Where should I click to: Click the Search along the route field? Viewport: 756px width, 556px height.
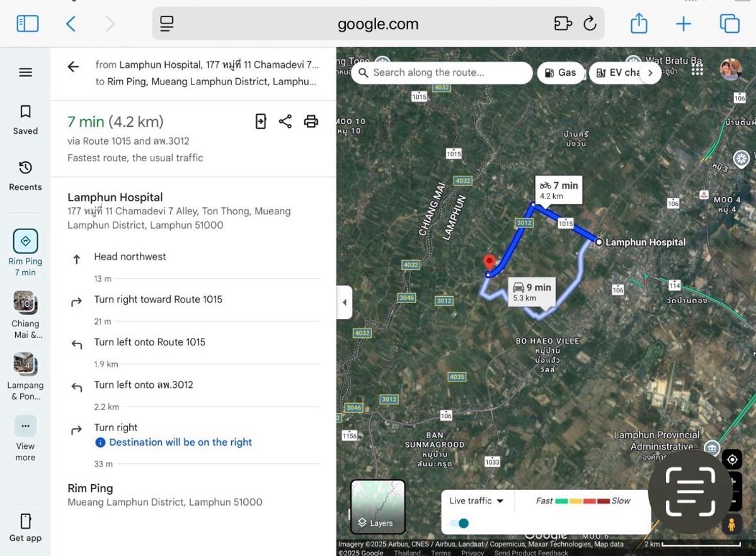point(442,73)
